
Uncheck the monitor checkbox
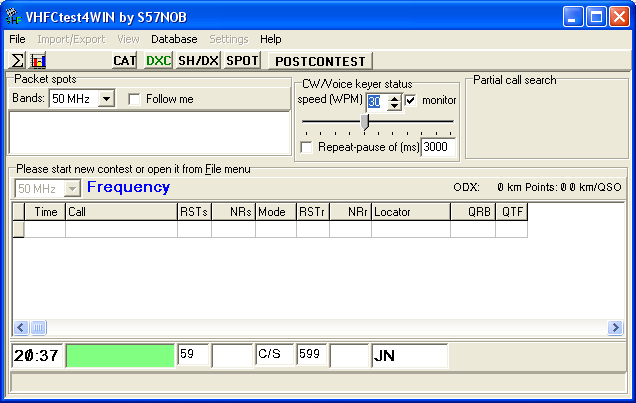pyautogui.click(x=410, y=100)
